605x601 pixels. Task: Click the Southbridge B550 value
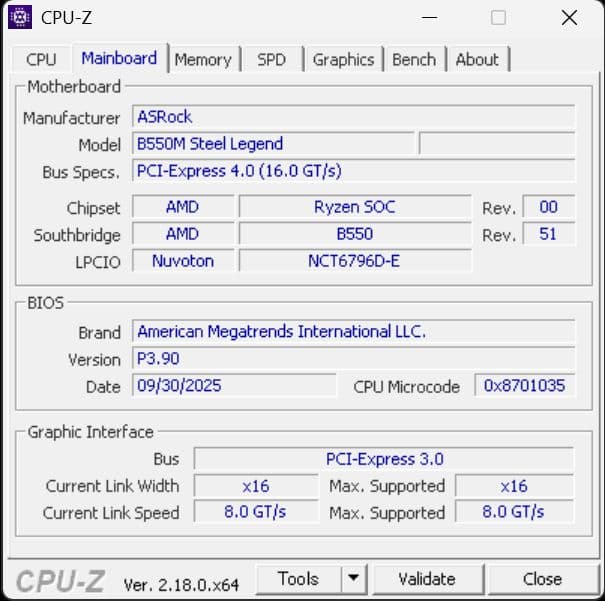[355, 234]
